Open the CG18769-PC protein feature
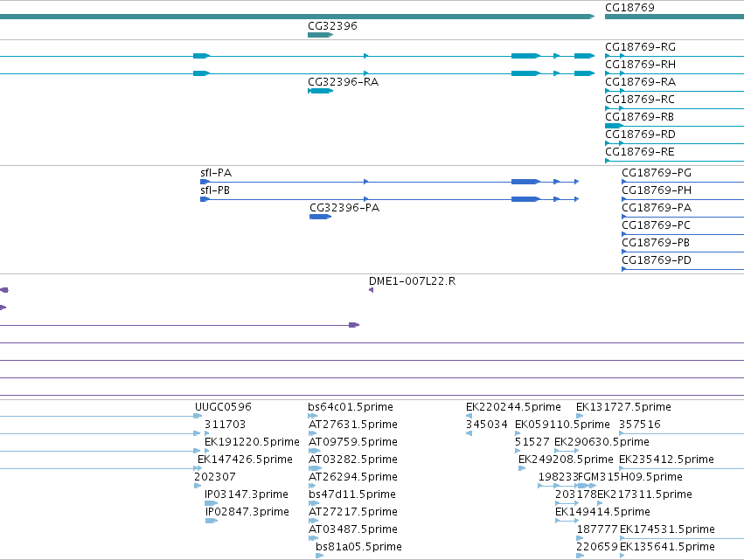 tap(657, 225)
